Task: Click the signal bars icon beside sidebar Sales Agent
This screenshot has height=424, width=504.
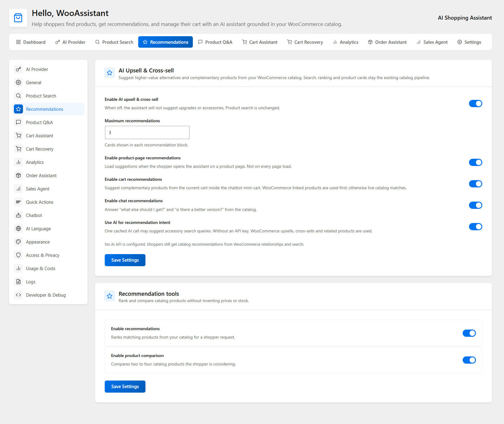Action: [x=18, y=189]
